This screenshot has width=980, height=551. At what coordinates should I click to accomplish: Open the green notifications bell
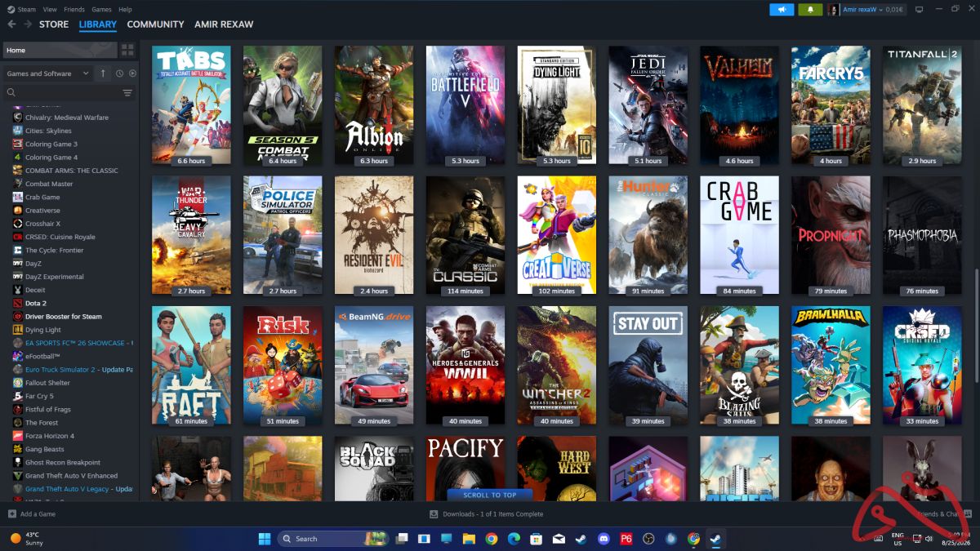coord(810,10)
